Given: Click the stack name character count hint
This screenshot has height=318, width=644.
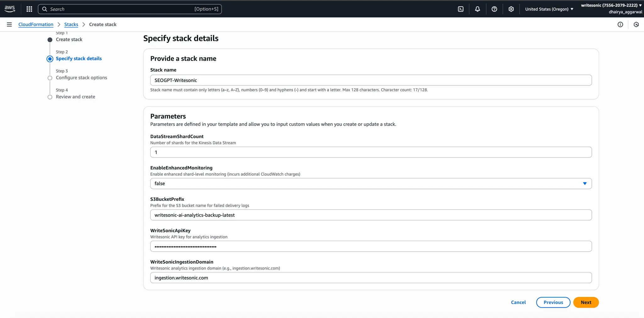Looking at the screenshot, I should point(404,90).
